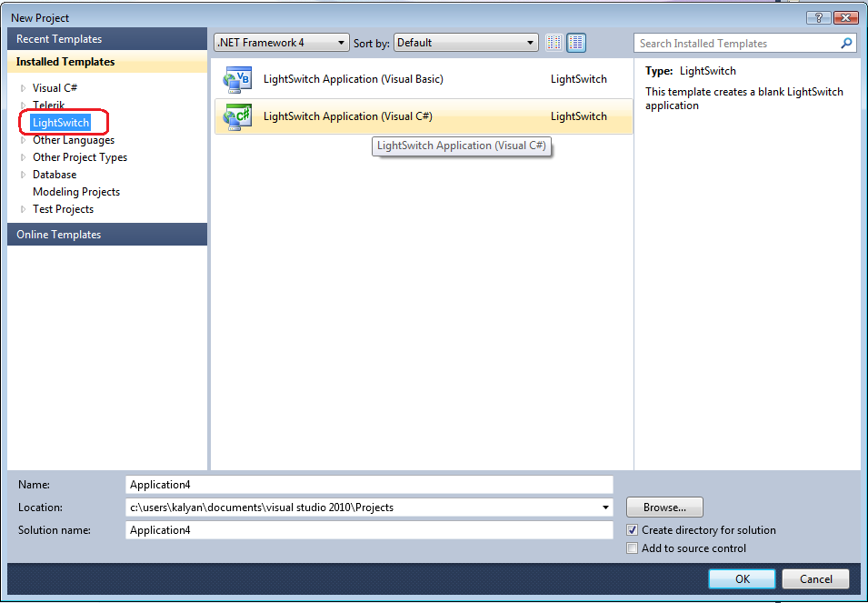Click 'Other Project Types' label

pos(80,157)
